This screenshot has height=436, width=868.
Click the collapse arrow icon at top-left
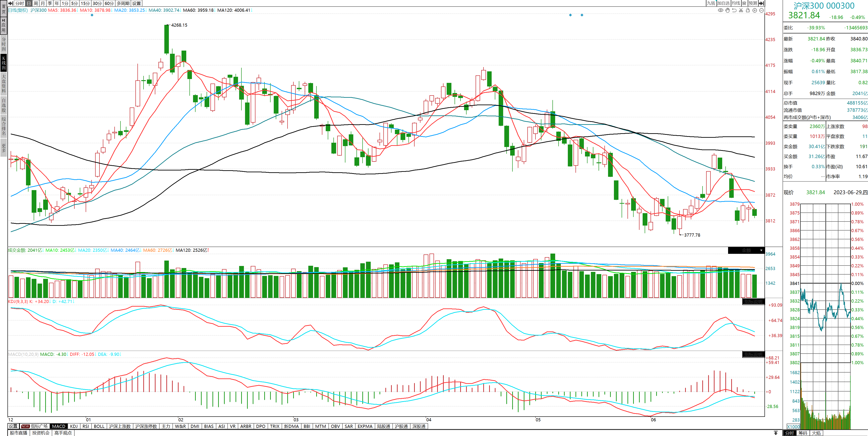(11, 3)
